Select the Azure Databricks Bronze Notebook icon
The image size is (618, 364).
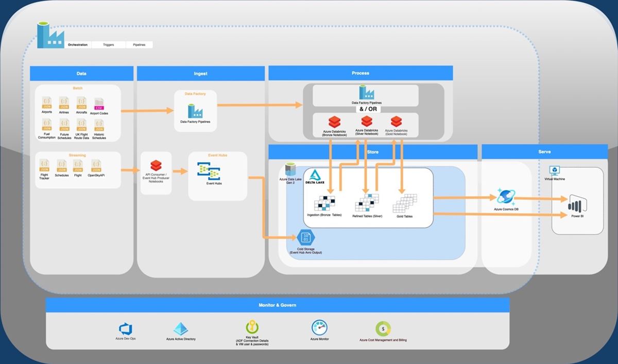[335, 123]
